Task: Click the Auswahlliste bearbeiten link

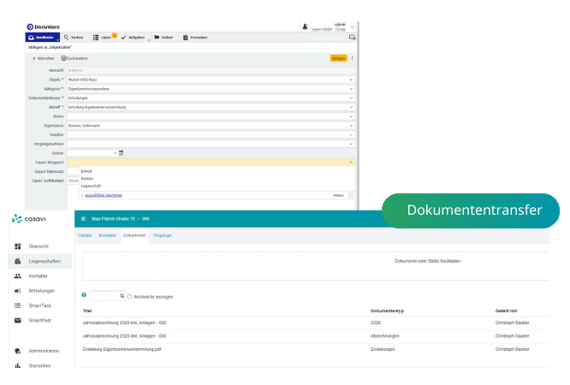Action: point(104,195)
